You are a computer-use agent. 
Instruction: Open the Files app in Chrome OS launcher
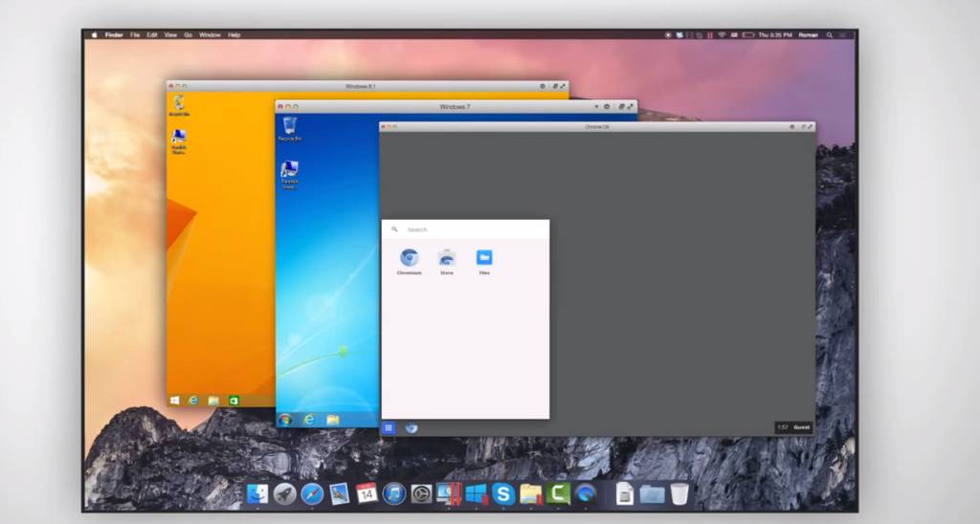click(484, 261)
